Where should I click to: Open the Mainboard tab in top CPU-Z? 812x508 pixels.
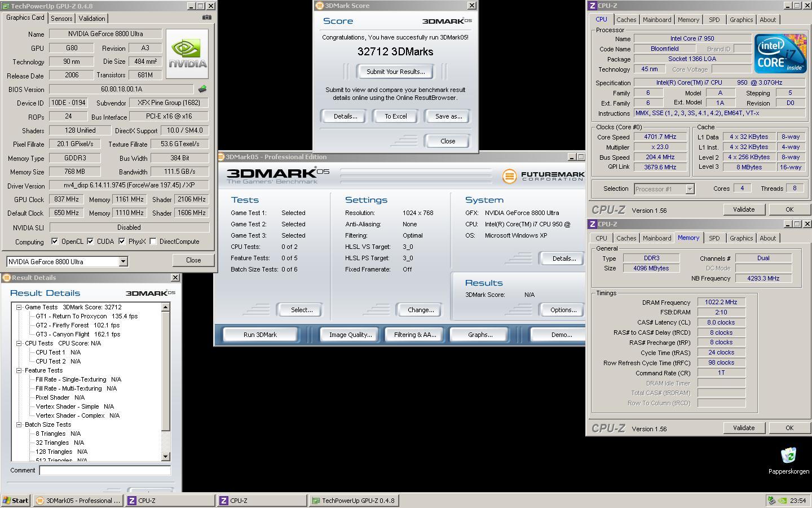pos(657,20)
